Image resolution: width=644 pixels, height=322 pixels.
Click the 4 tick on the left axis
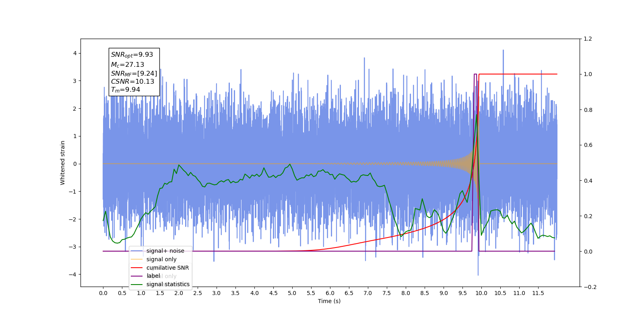(x=75, y=53)
